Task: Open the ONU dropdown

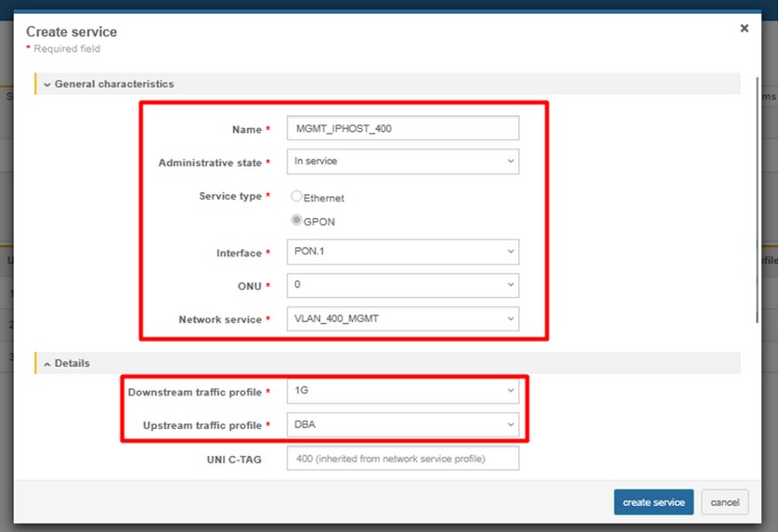Action: 402,285
